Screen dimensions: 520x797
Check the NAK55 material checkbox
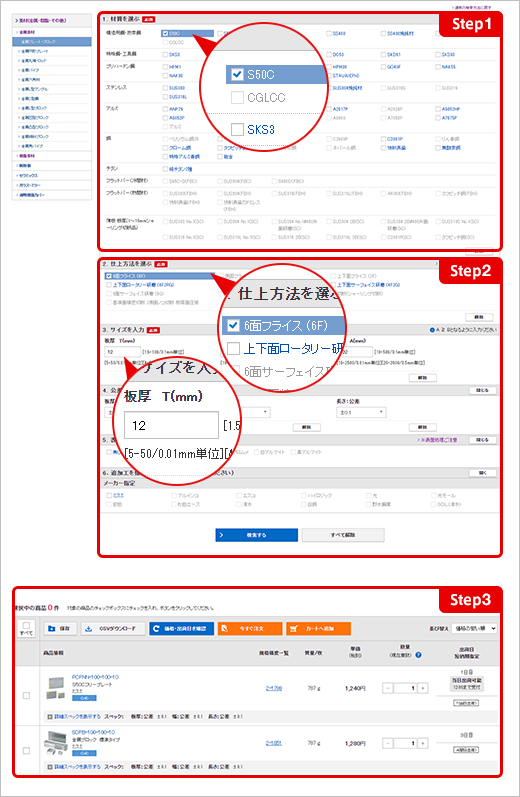click(438, 67)
